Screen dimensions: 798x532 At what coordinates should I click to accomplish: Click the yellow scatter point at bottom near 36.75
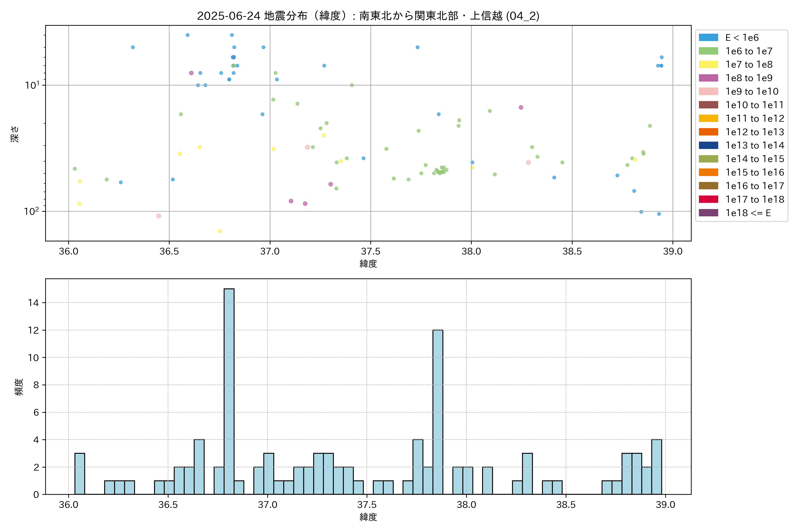(x=219, y=231)
